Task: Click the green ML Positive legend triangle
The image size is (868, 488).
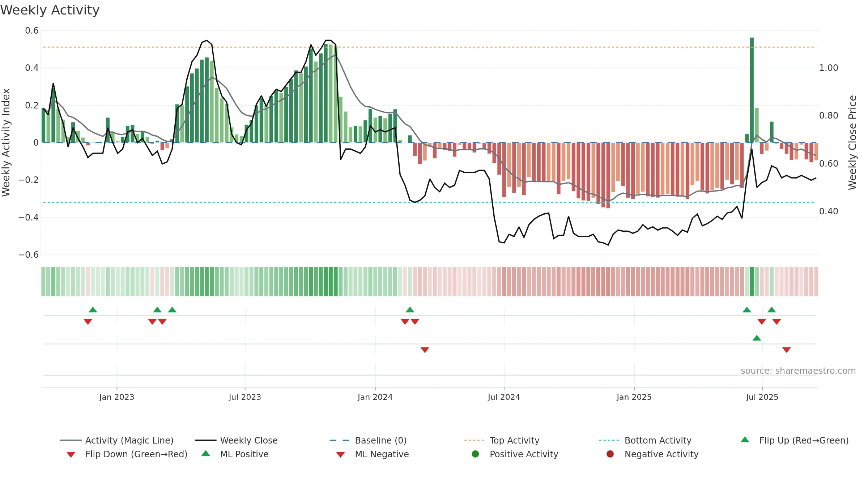Action: [x=206, y=453]
